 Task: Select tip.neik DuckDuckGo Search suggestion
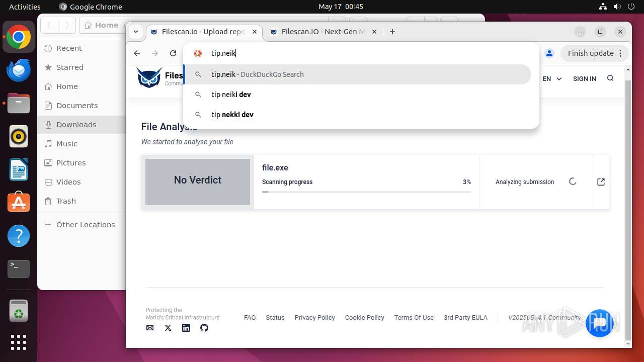(357, 74)
